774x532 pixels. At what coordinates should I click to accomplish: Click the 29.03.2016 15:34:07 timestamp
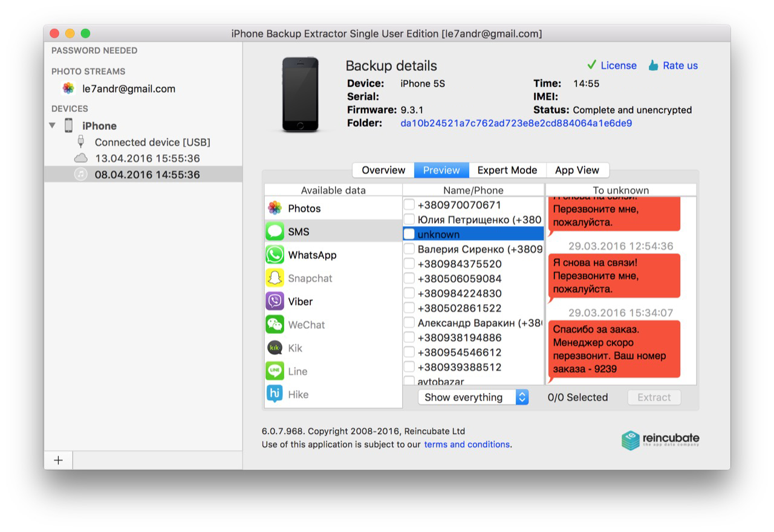(x=620, y=313)
